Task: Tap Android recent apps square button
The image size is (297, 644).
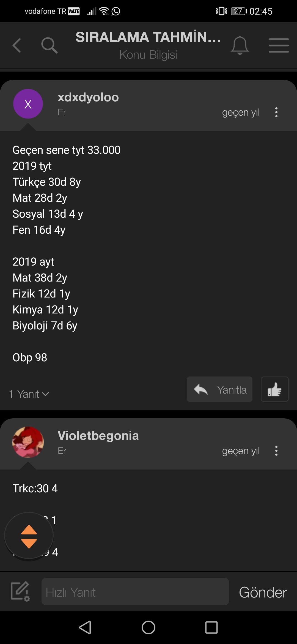Action: coord(211,627)
